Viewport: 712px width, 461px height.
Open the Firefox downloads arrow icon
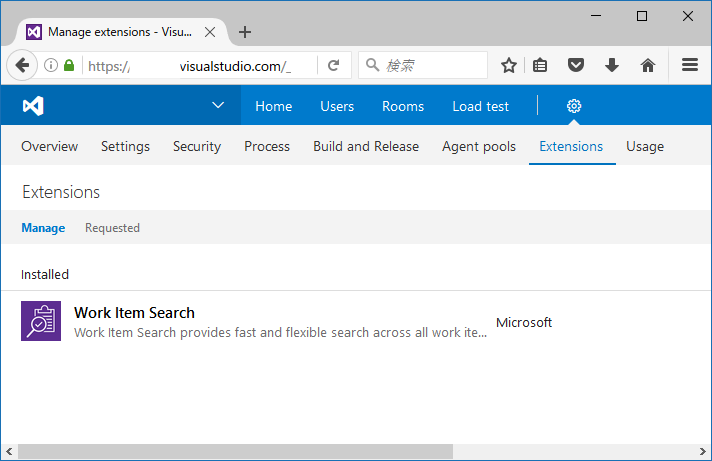pos(612,66)
